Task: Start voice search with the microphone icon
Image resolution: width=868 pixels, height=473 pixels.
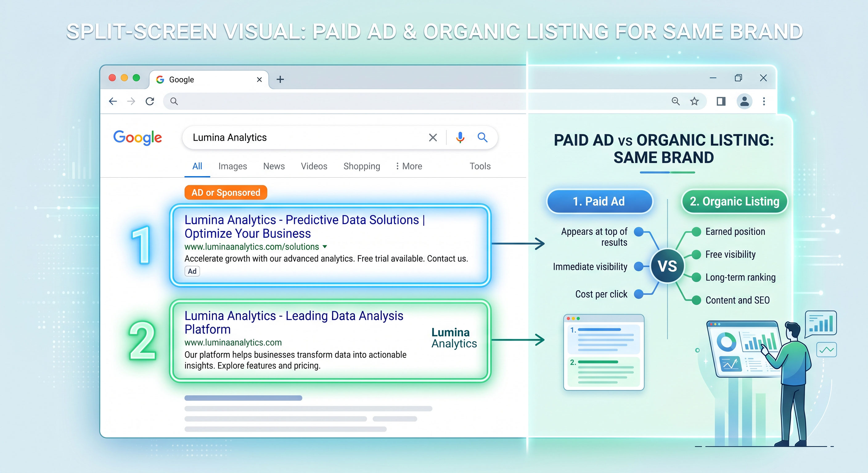Action: coord(460,137)
